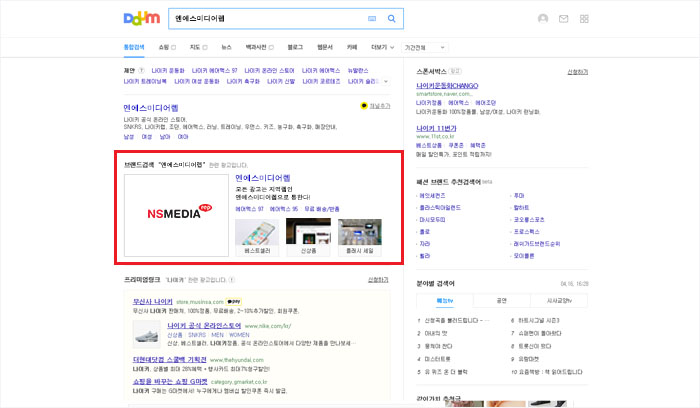Open the 신상품 thumbnail
The width and height of the screenshot is (700, 408).
(308, 237)
